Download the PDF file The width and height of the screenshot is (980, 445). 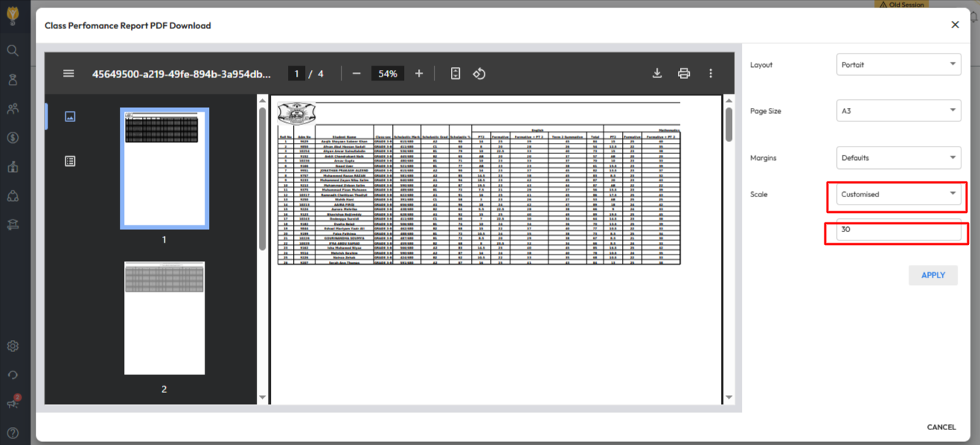tap(657, 74)
